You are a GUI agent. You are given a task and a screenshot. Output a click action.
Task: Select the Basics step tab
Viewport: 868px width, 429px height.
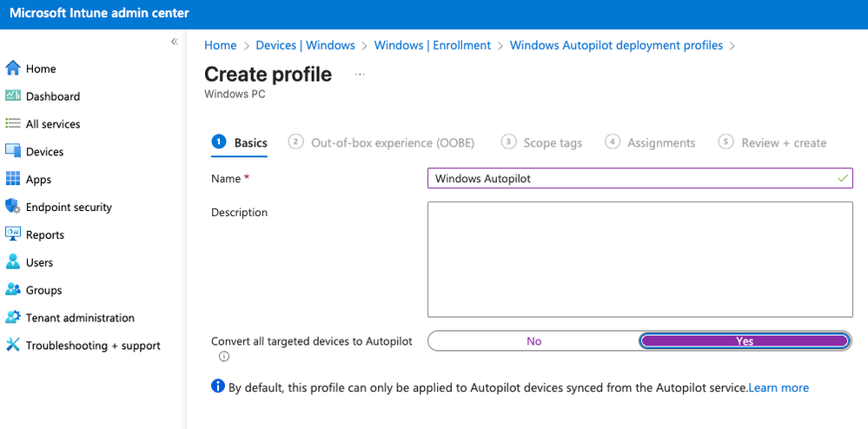point(240,142)
